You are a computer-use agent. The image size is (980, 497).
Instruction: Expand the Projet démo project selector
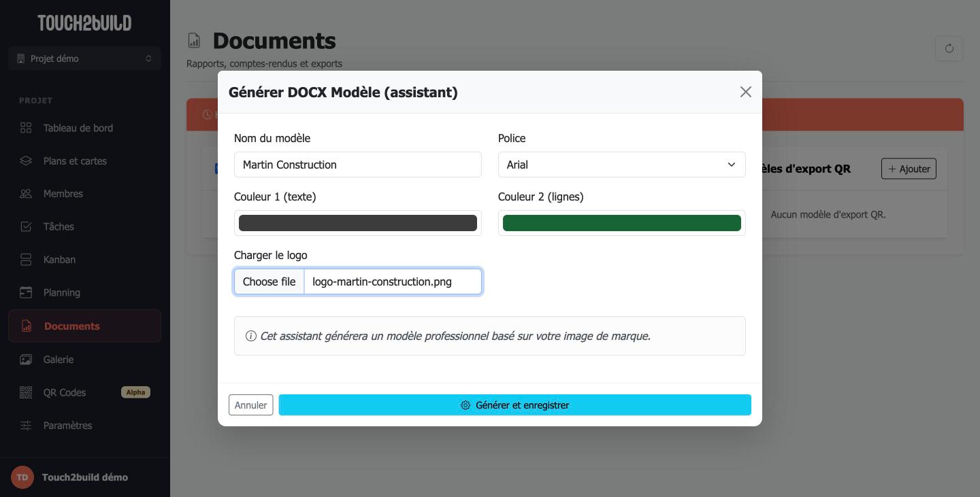(85, 58)
